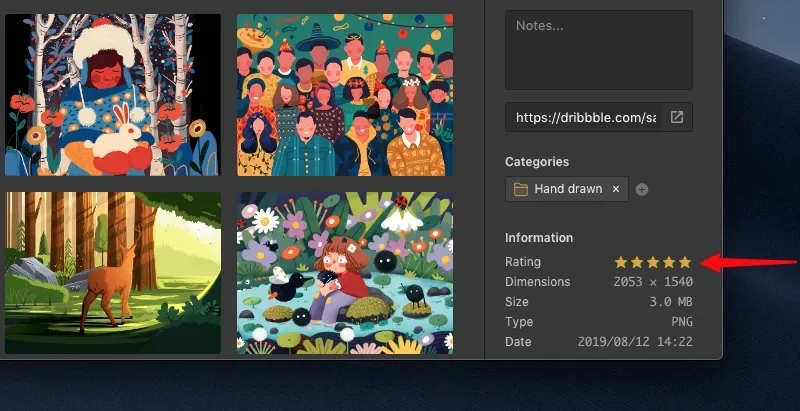Set rating to four stars
The width and height of the screenshot is (800, 411).
click(x=669, y=262)
